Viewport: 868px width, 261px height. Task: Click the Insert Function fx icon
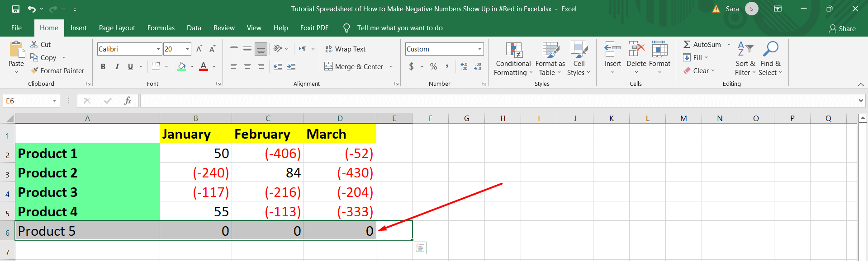tap(128, 101)
